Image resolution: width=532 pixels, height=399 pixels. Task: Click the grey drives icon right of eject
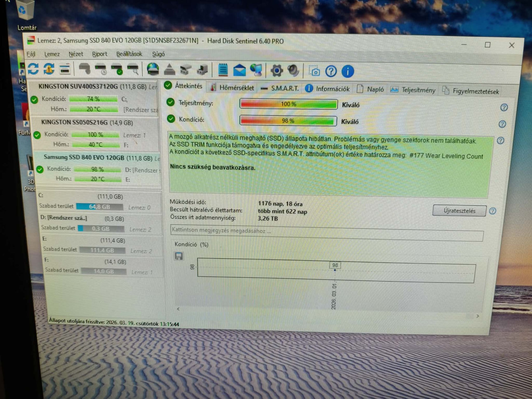[x=186, y=70]
